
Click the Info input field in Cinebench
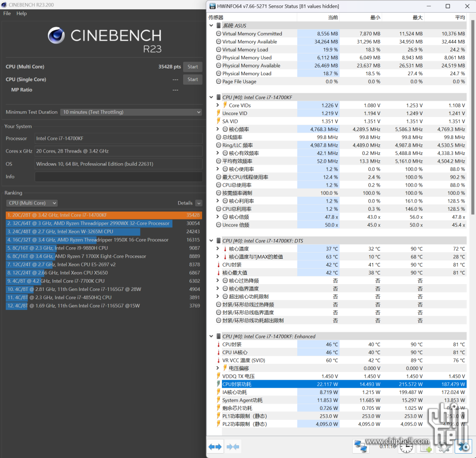119,177
